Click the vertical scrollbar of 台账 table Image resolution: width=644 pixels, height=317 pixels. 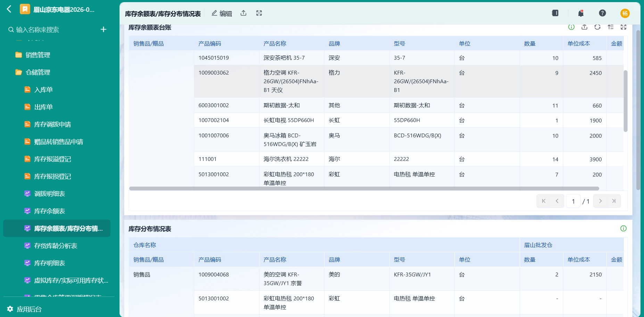(x=626, y=101)
